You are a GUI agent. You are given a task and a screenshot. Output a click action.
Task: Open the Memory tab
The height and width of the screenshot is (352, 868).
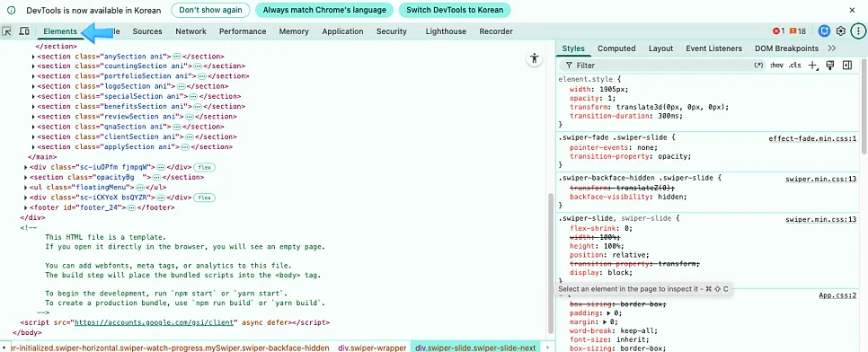coord(294,31)
